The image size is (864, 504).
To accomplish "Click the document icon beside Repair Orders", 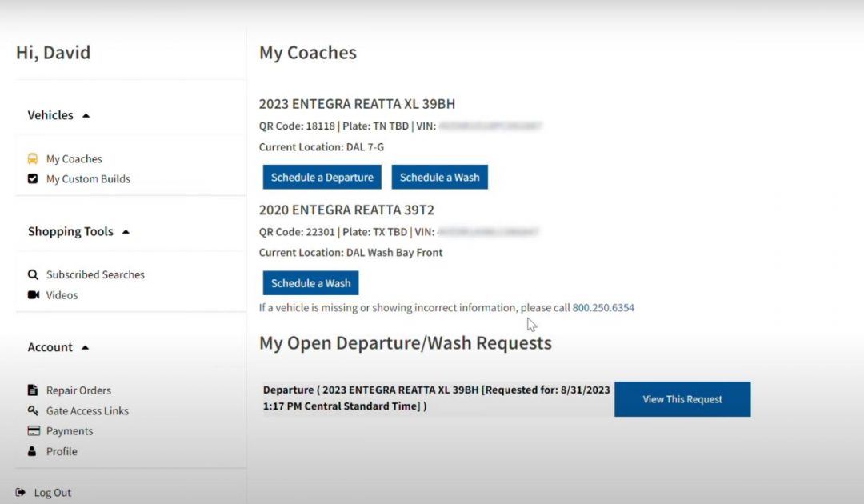I will (33, 390).
